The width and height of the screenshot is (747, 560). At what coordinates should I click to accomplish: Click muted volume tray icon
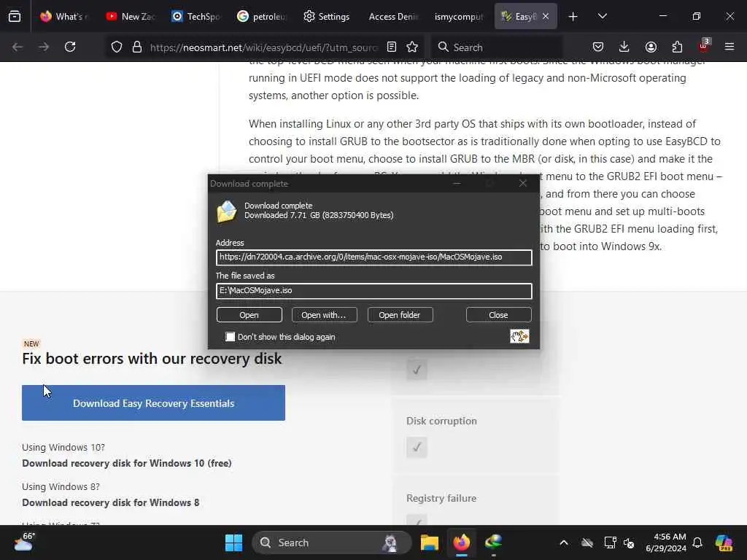[629, 542]
